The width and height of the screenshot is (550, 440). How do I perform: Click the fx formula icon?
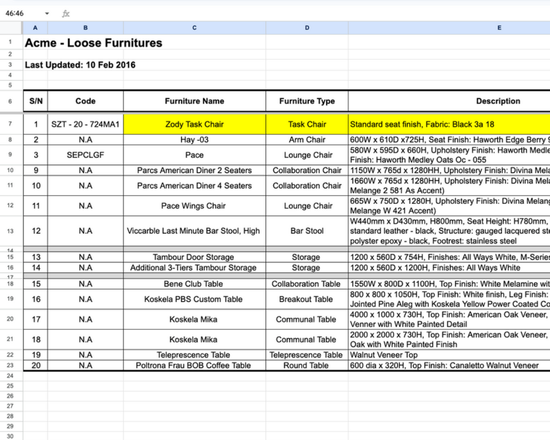tap(66, 14)
